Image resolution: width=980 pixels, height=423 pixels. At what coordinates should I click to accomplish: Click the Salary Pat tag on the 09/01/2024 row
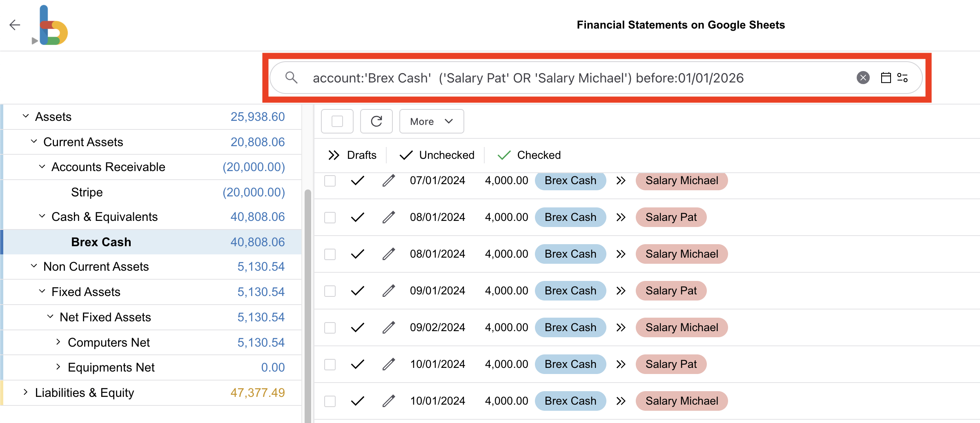tap(671, 290)
